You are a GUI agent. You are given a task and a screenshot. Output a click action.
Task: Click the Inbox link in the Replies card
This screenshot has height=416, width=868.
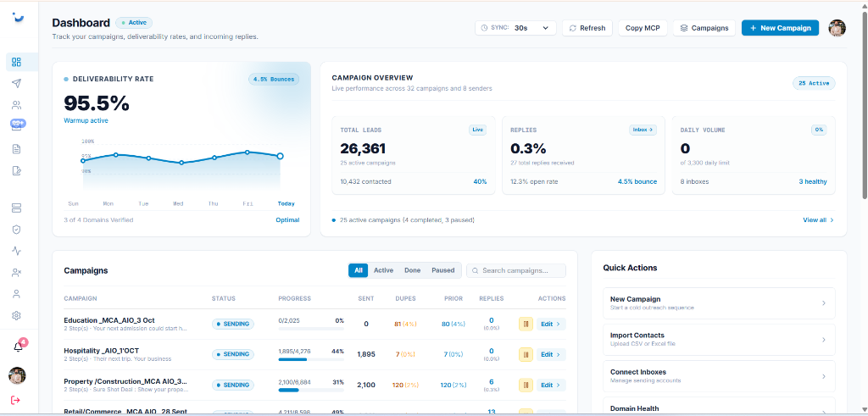pos(643,130)
